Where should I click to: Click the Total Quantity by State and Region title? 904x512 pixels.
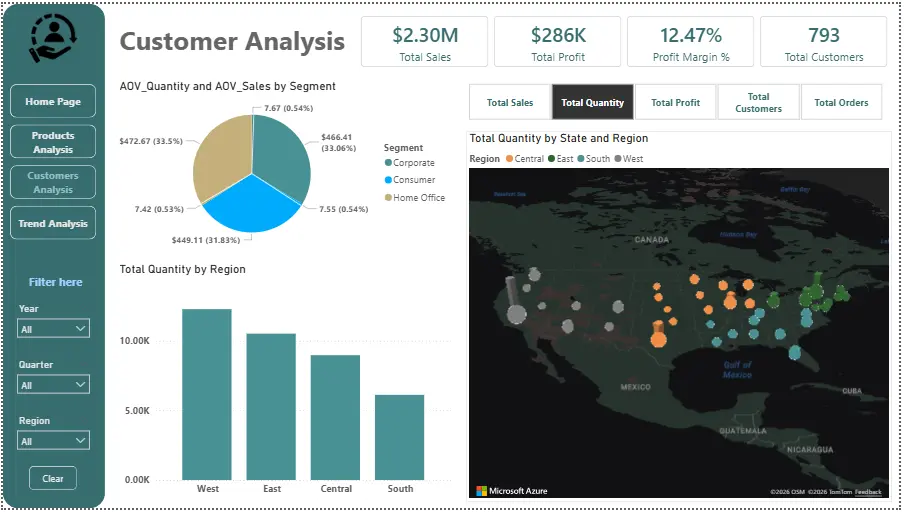click(x=559, y=138)
